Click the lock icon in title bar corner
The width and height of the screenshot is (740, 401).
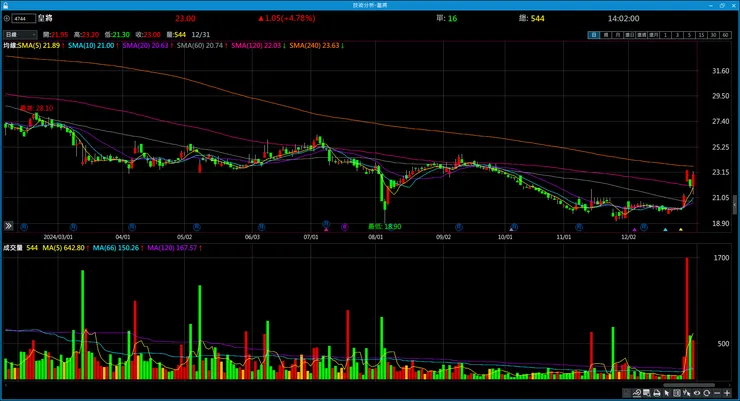coord(5,5)
